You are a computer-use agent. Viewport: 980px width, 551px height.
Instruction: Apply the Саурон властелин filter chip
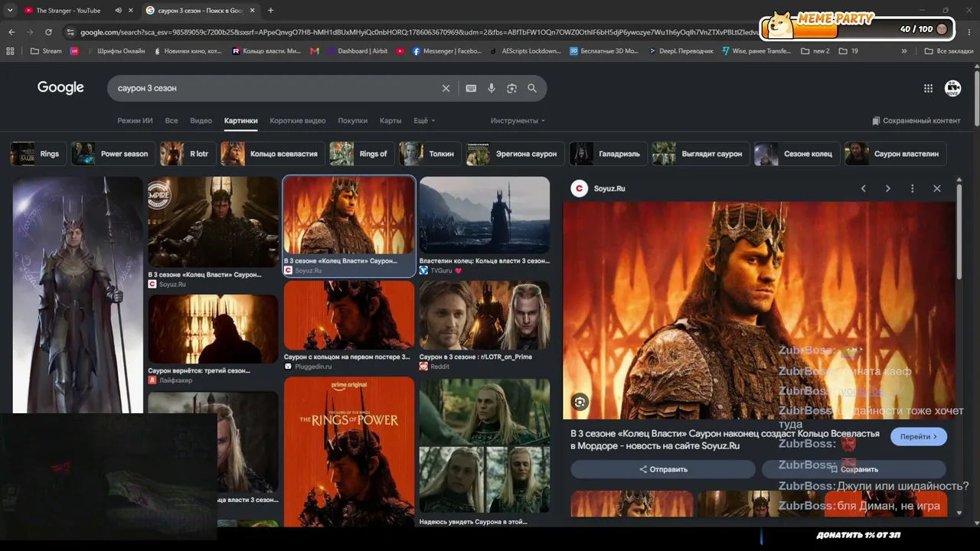tap(895, 154)
